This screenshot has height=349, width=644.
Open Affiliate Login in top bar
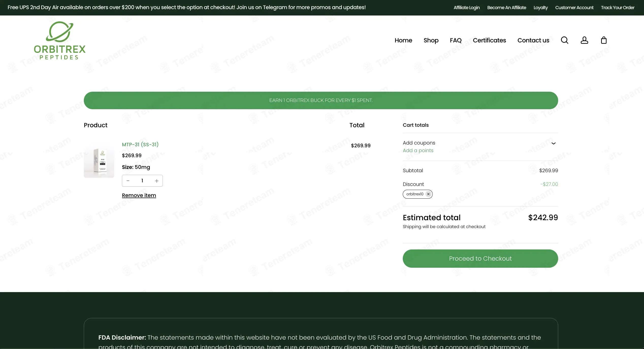pyautogui.click(x=466, y=8)
